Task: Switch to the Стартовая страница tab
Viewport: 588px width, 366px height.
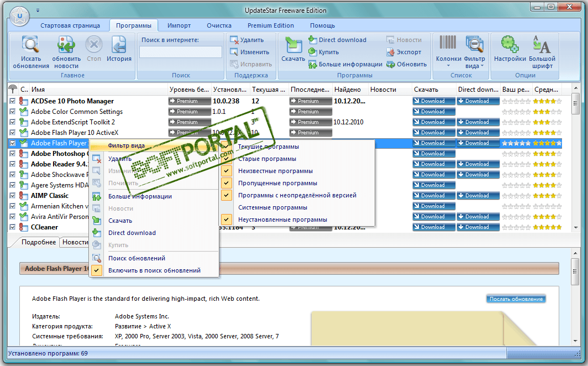Action: (x=70, y=25)
